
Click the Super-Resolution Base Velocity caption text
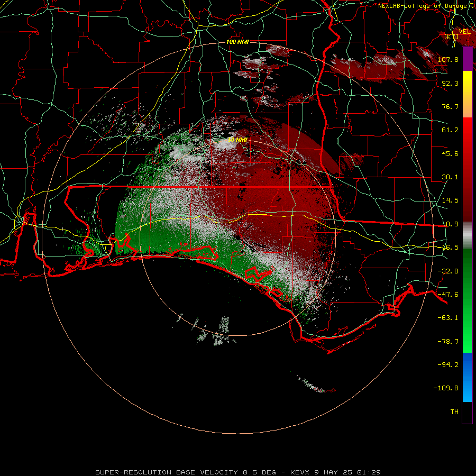click(x=238, y=472)
